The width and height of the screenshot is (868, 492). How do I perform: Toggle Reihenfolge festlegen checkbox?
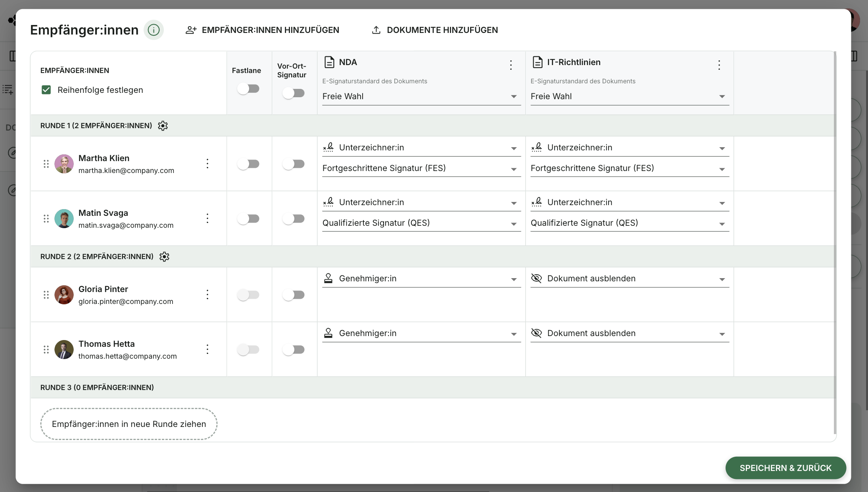click(x=46, y=90)
